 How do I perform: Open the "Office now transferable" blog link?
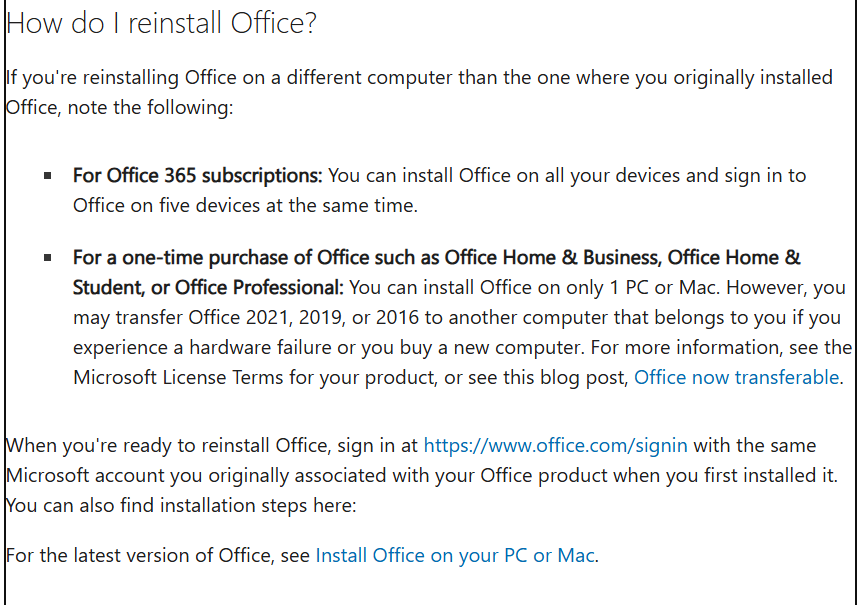pos(738,377)
